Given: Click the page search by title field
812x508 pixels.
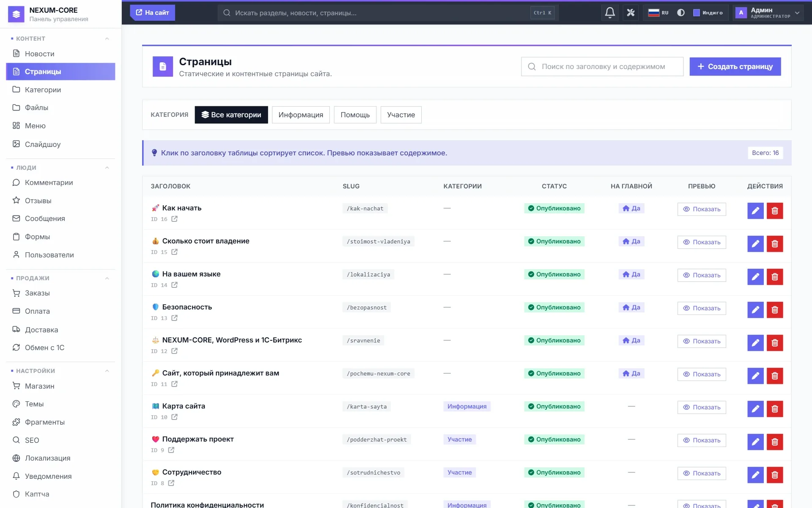Looking at the screenshot, I should click(602, 66).
